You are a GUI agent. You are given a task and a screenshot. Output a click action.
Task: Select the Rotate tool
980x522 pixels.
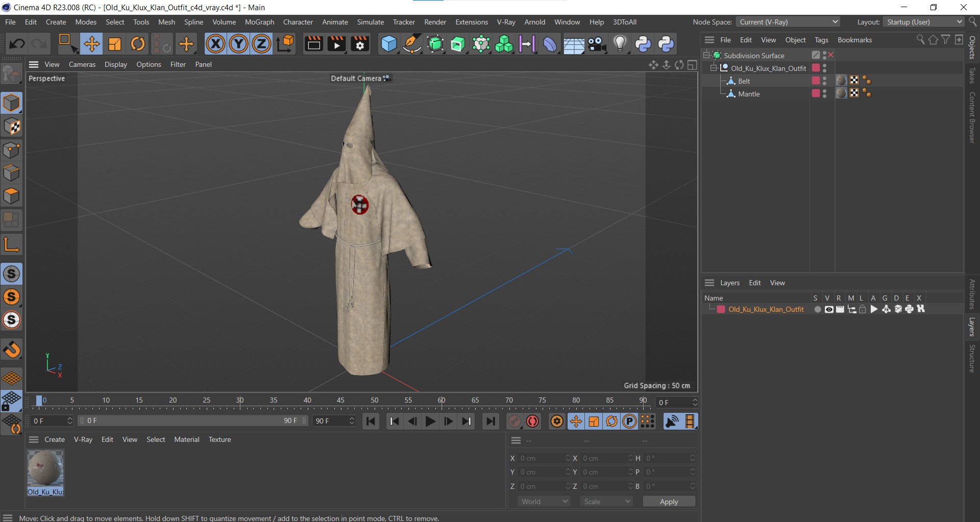138,44
